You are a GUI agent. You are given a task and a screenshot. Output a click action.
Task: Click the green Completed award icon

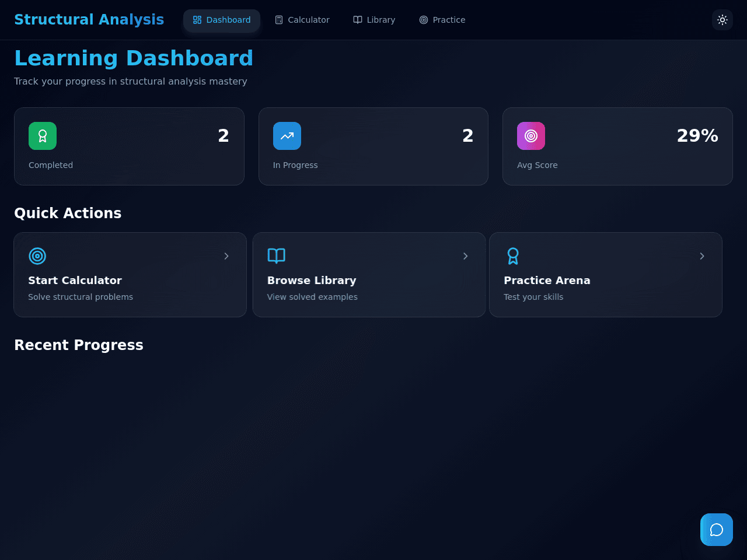coord(43,136)
